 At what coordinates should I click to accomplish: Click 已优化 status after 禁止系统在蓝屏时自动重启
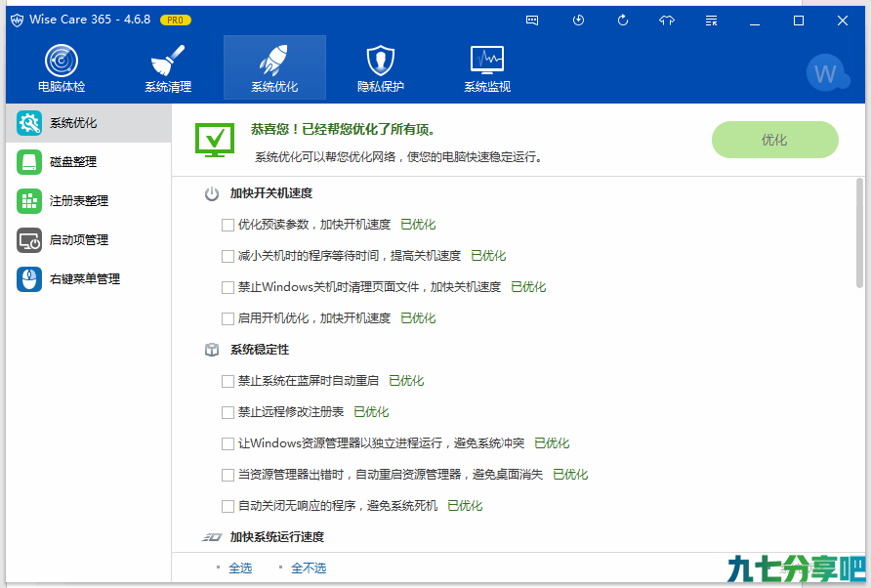click(406, 381)
